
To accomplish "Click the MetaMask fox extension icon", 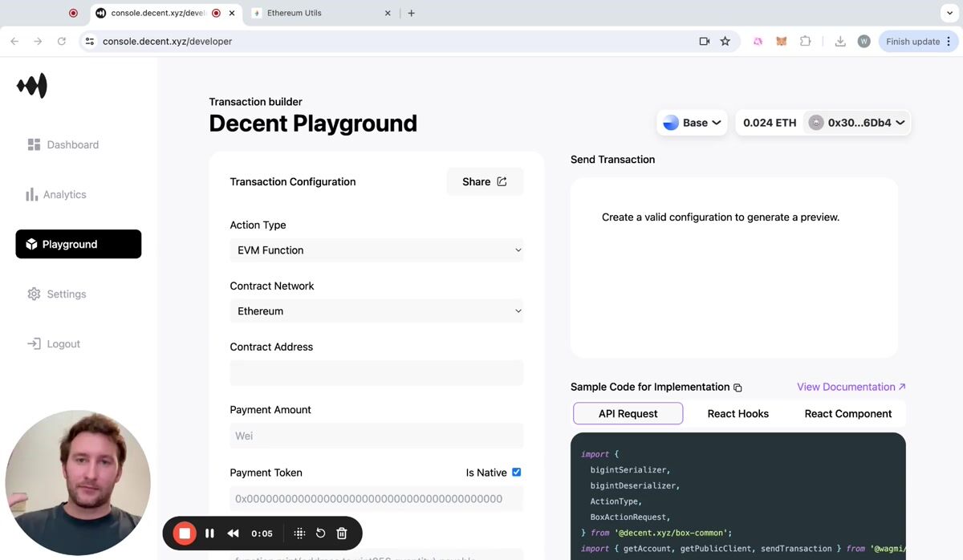I will 781,42.
